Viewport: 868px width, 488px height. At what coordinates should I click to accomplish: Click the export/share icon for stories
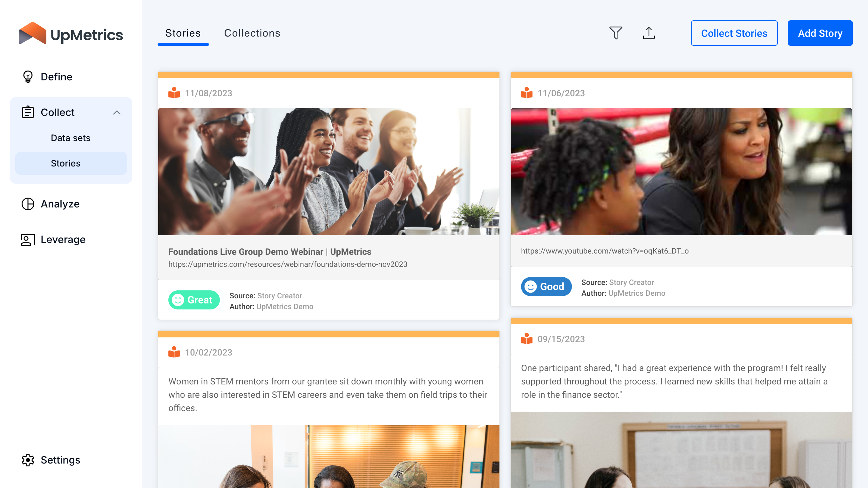(x=648, y=33)
